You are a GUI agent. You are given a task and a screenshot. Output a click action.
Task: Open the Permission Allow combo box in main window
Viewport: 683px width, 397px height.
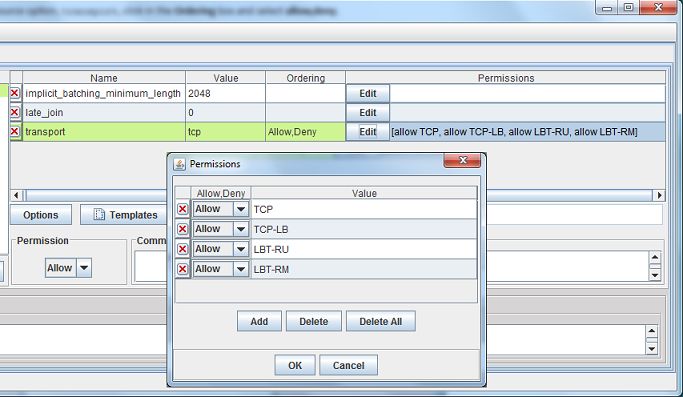coord(68,268)
